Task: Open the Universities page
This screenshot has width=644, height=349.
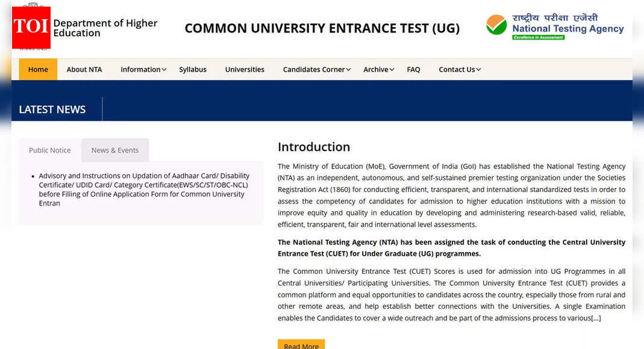Action: [245, 69]
